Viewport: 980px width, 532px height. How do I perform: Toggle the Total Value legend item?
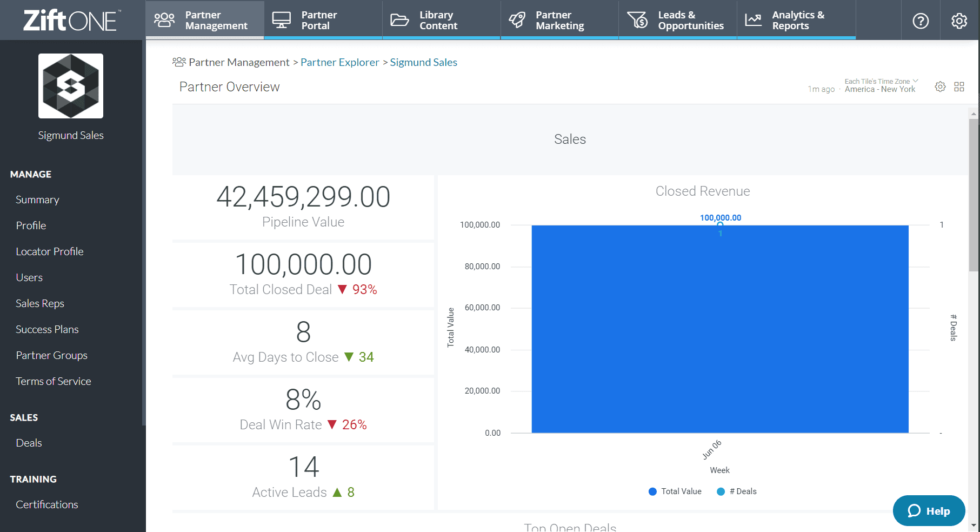675,491
